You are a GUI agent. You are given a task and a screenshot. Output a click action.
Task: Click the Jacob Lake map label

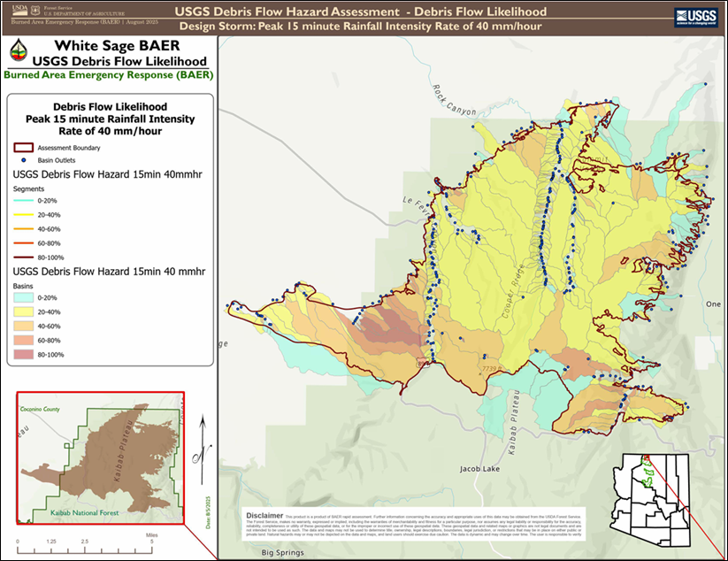[x=479, y=469]
